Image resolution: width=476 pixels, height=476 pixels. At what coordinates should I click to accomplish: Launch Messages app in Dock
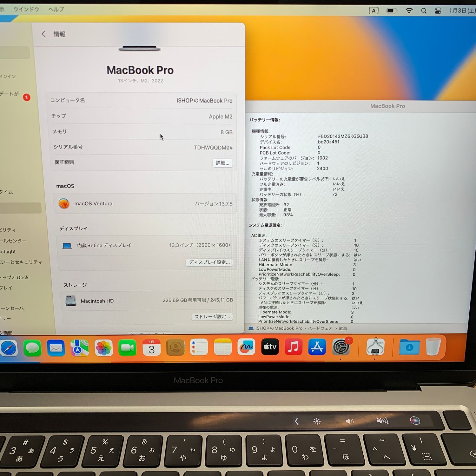tap(32, 348)
